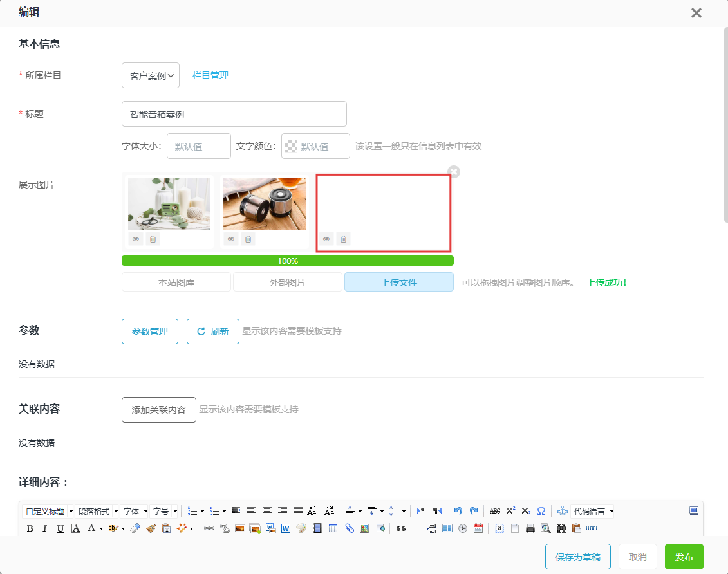Screen dimensions: 728x574
Task: Apply italic formatting in the editor
Action: (44, 528)
